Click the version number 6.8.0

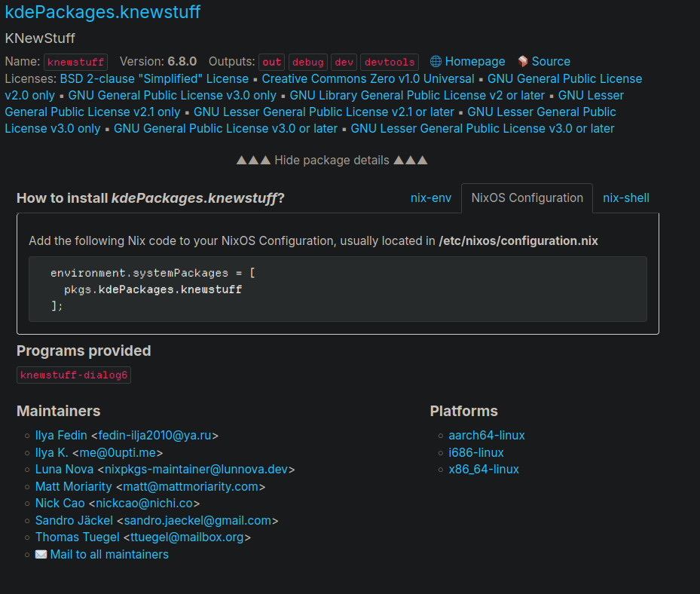click(182, 61)
